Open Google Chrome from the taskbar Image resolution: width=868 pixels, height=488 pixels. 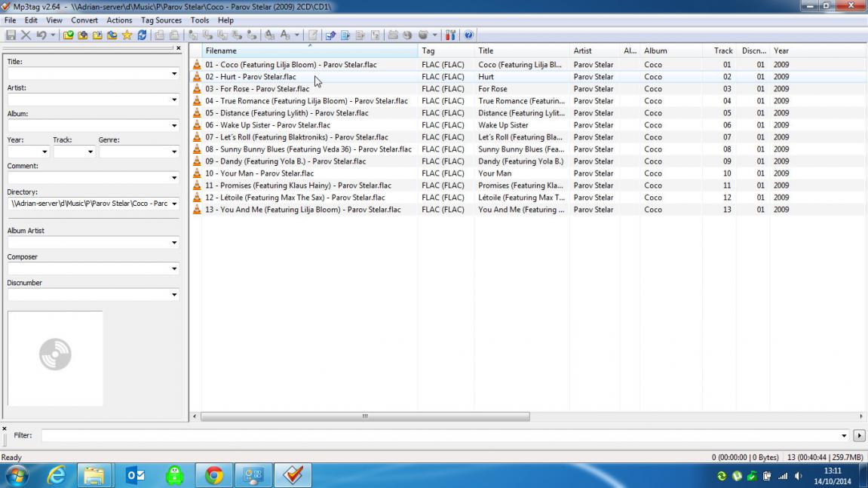click(x=214, y=475)
